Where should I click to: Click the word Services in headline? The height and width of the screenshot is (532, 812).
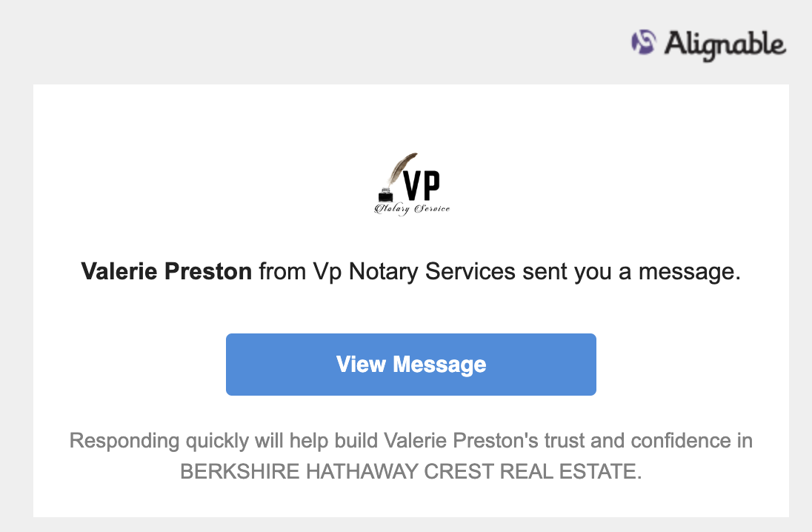click(470, 271)
